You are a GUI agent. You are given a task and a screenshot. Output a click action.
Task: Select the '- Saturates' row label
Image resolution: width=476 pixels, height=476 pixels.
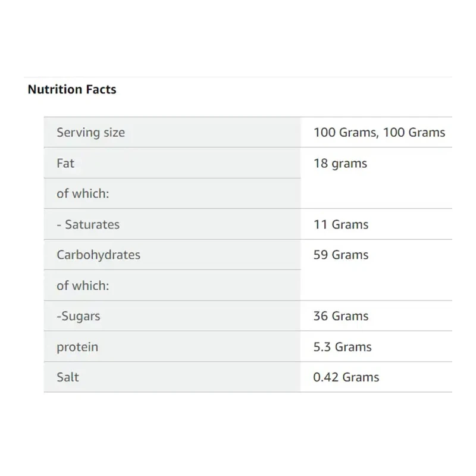click(88, 224)
